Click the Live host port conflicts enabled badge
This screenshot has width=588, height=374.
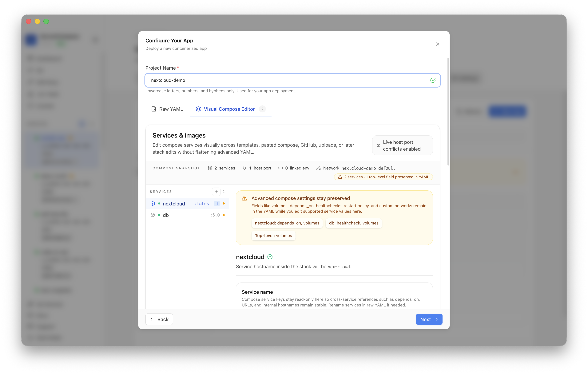pos(402,145)
